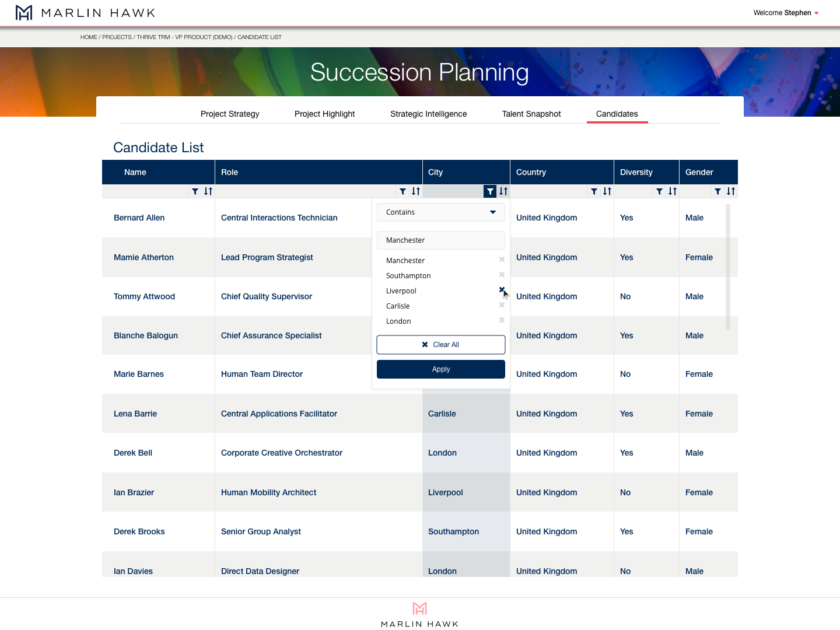Image resolution: width=840 pixels, height=630 pixels.
Task: Open the Gender column filter icon
Action: [718, 191]
